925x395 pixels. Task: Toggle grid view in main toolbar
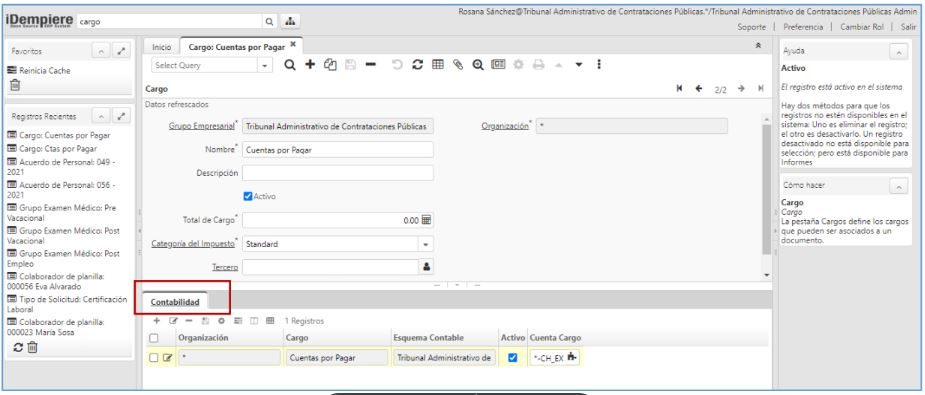point(438,65)
